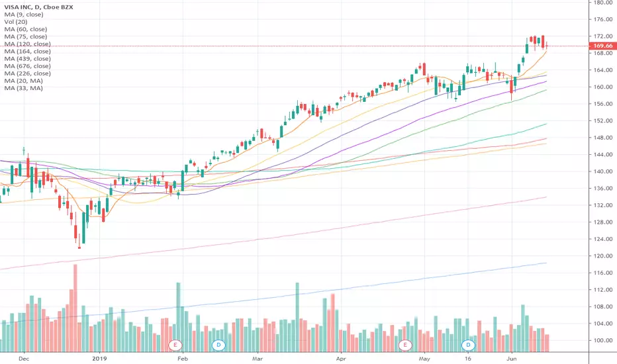617x364 pixels.
Task: Click the tallest red volume bar in December
Action: [75, 308]
